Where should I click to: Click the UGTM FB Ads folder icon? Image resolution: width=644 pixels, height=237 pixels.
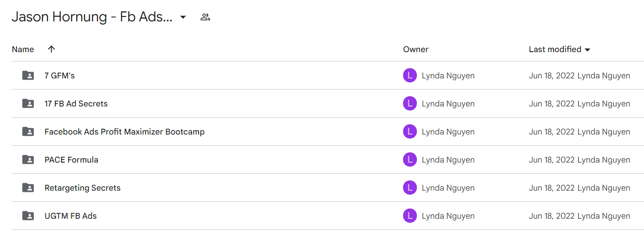tap(28, 216)
